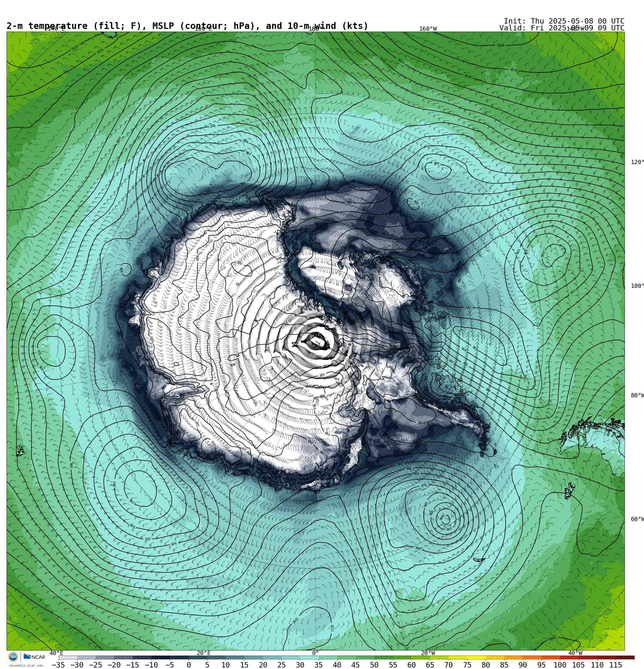Pick the dark red swatch right of 115
The width and height of the screenshot is (644, 669).
click(x=625, y=657)
